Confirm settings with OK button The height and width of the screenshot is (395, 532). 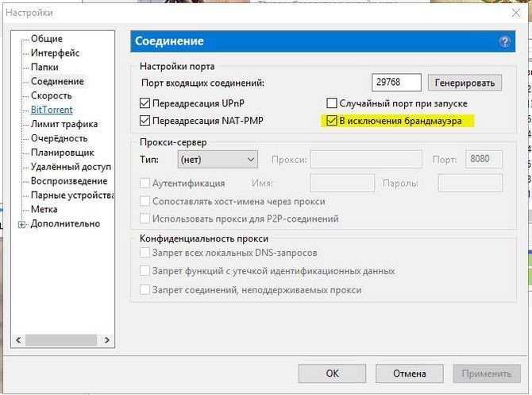click(332, 374)
